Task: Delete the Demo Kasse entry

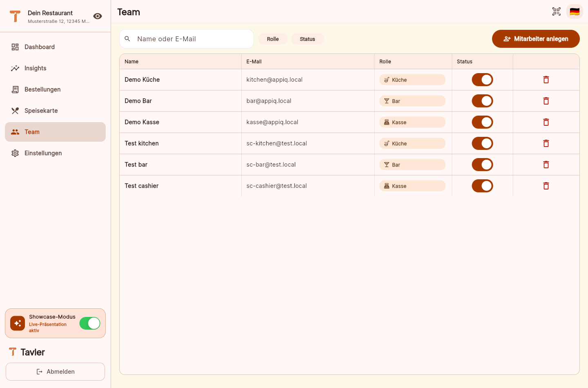Action: [546, 122]
